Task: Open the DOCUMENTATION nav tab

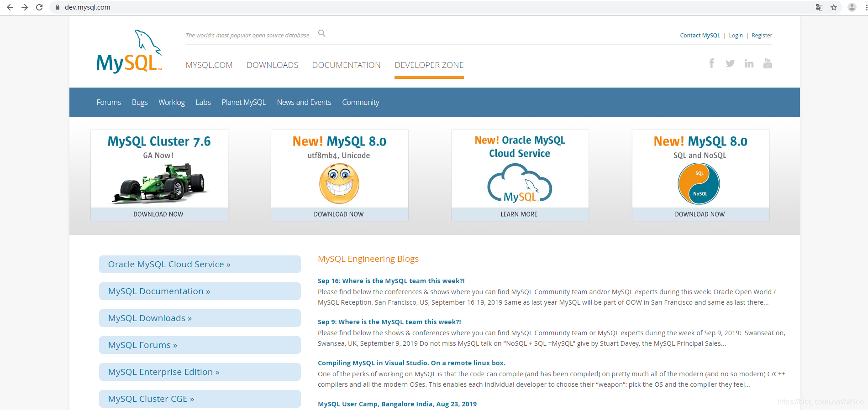Action: tap(347, 65)
